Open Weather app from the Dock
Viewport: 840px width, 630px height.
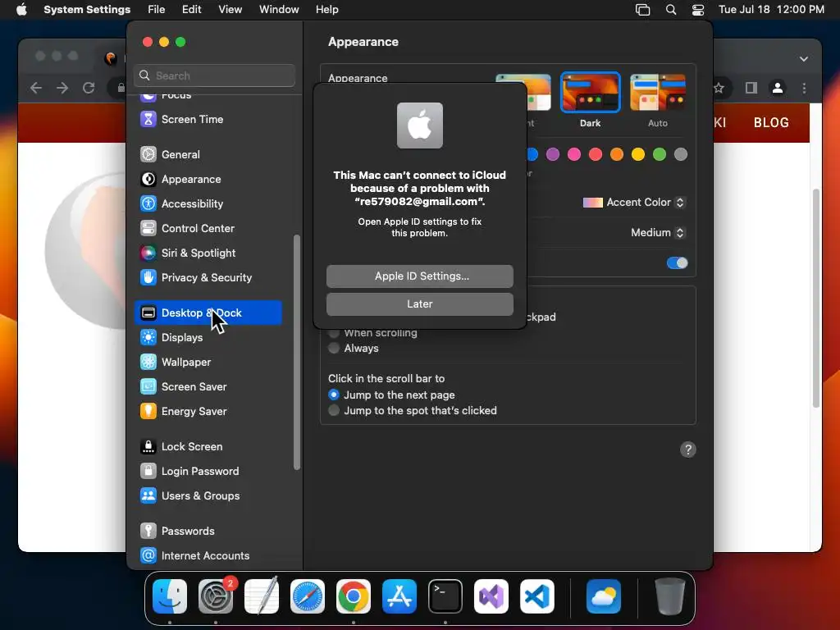[604, 596]
